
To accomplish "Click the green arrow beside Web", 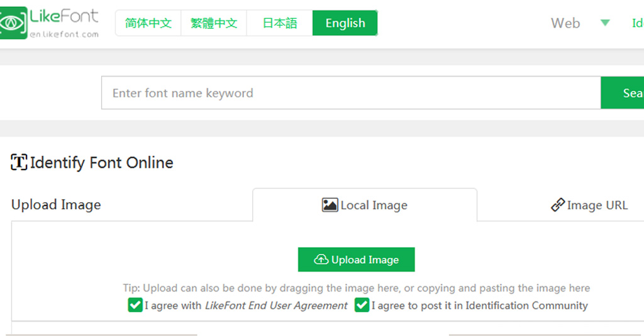I will pos(605,23).
